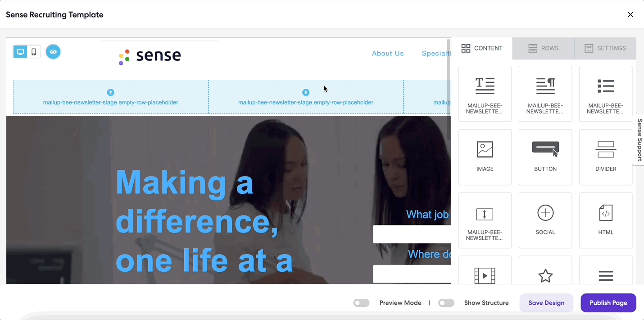
Task: Select the Button content block
Action: click(x=545, y=157)
